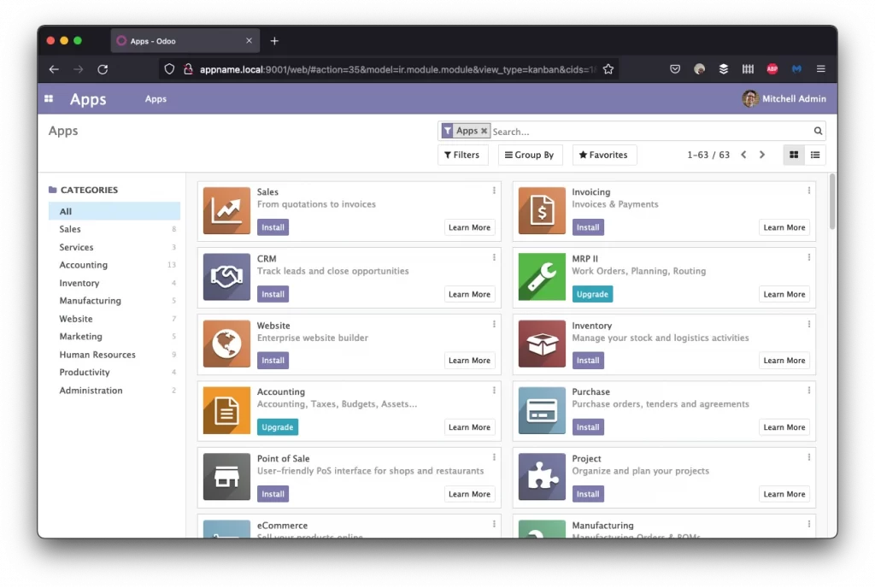Click the apps list vertical scrollbar
Screen dimensions: 875x588
pos(832,202)
